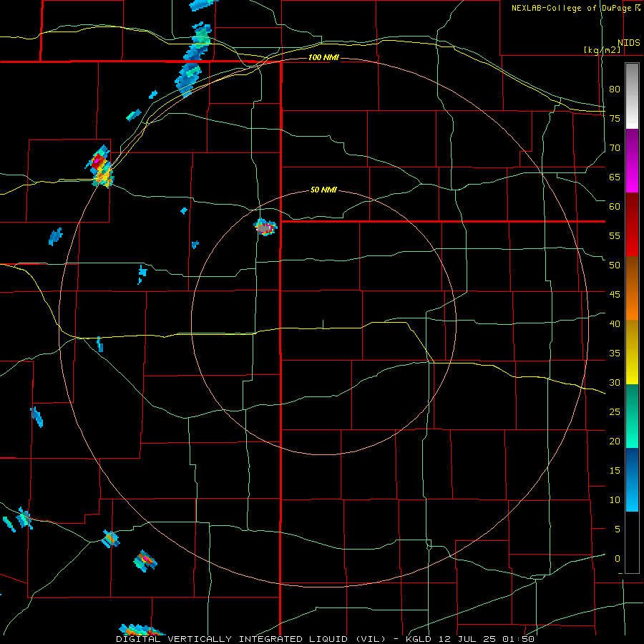This screenshot has height=644, width=644.
Task: Click the red-magenta storm cell on the 100 NMI ring
Action: tap(99, 167)
